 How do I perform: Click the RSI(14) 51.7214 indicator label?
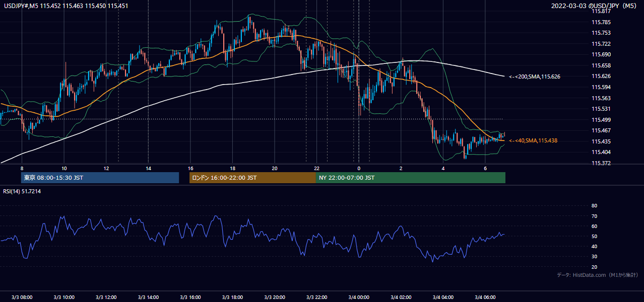(x=22, y=191)
